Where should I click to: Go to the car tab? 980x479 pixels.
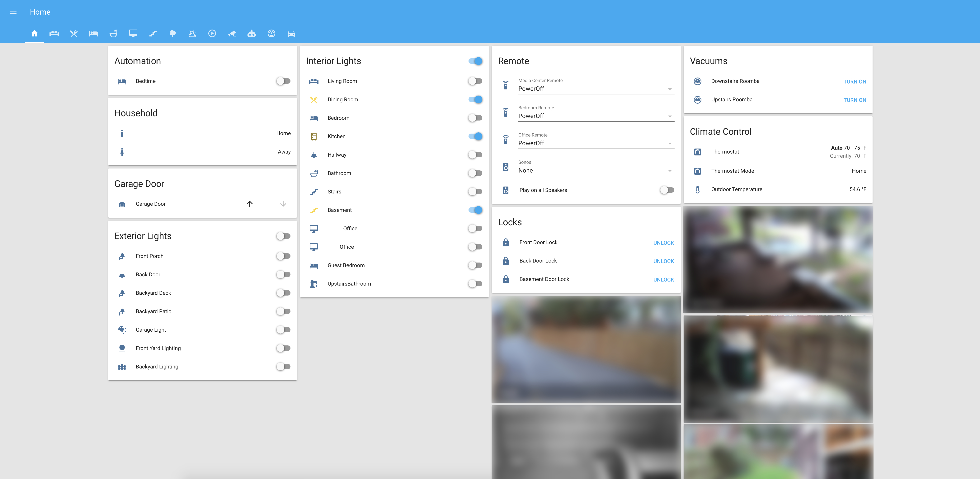[291, 33]
